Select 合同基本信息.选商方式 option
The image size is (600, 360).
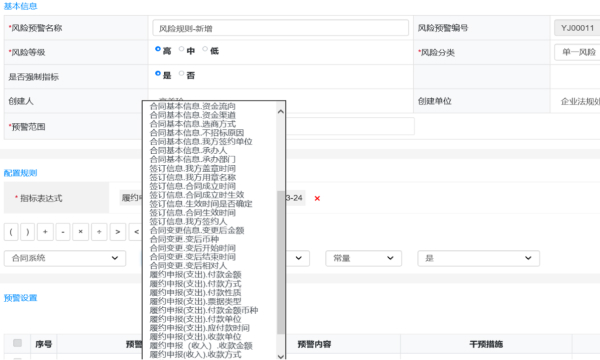pos(192,124)
